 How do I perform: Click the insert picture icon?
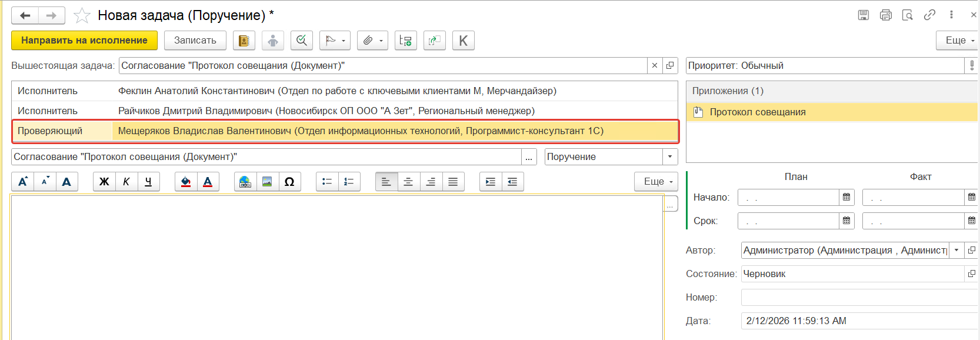267,182
